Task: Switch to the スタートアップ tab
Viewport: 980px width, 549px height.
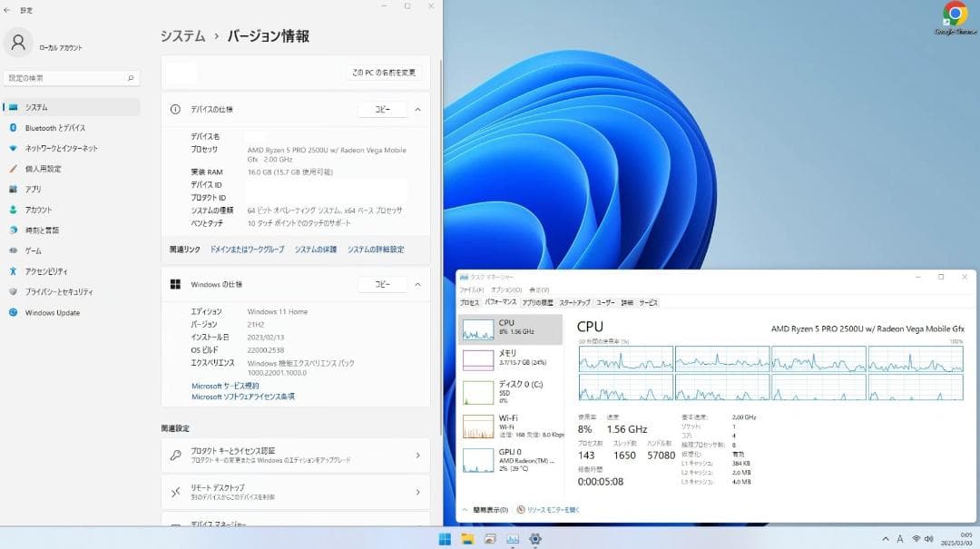Action: pos(574,302)
